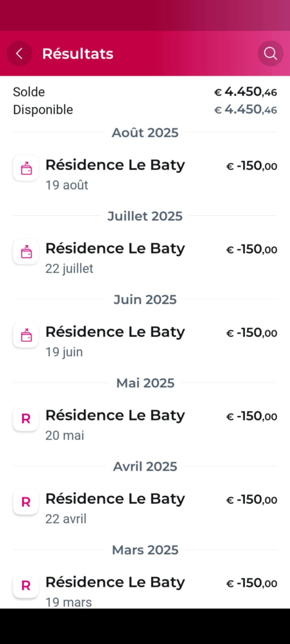Tap the wallet icon for 19 juin

point(26,335)
